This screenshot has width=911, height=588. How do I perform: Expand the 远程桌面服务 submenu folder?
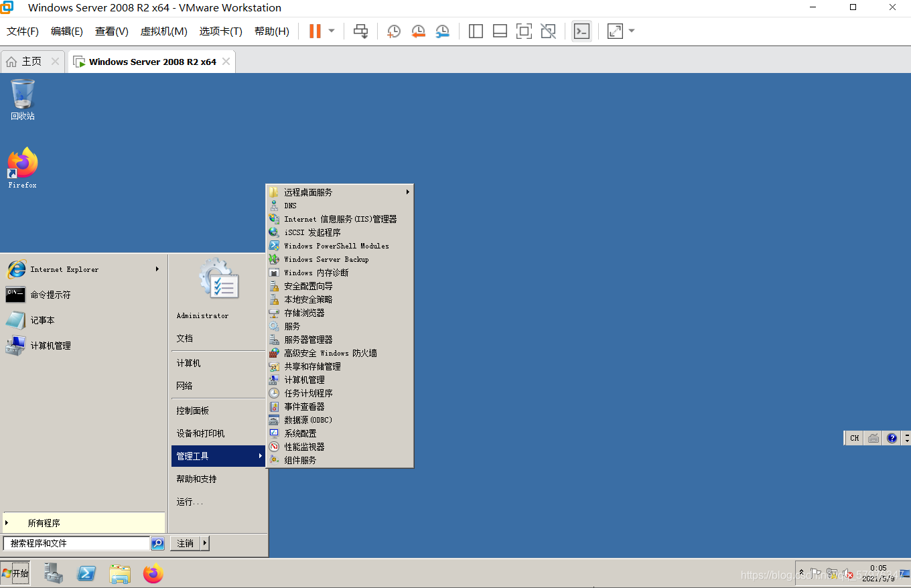(x=340, y=192)
